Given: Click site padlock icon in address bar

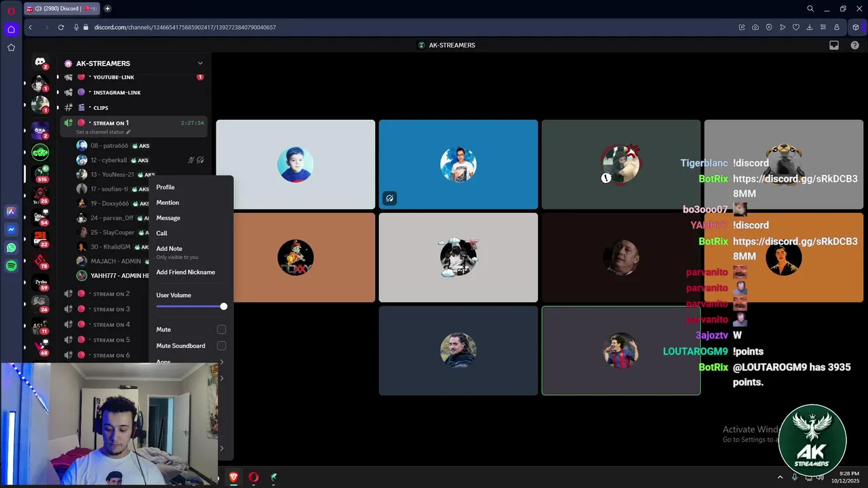Looking at the screenshot, I should (x=85, y=27).
